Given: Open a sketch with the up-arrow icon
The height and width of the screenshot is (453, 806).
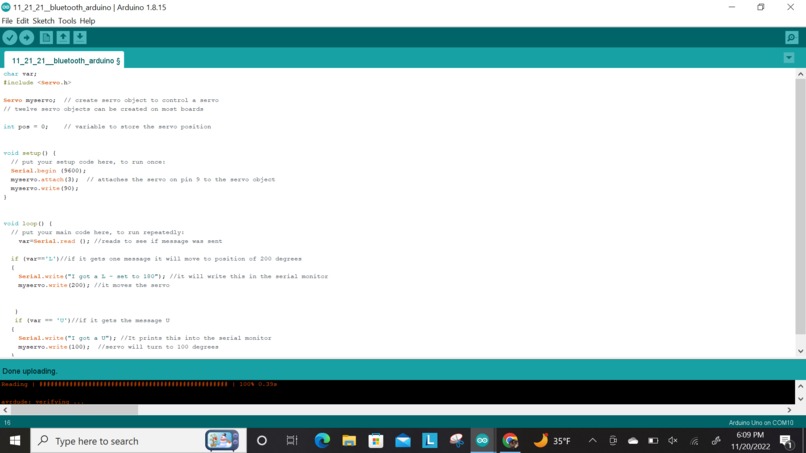Looking at the screenshot, I should pos(63,38).
